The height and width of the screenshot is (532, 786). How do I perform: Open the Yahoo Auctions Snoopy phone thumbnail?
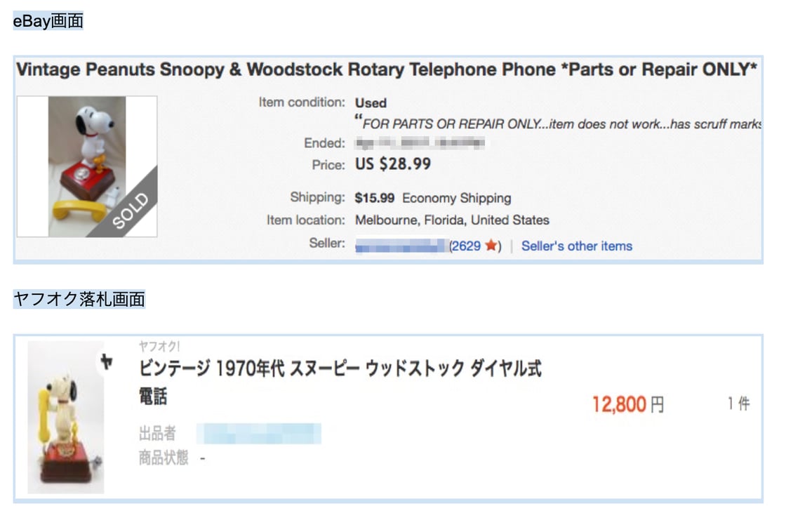point(66,417)
